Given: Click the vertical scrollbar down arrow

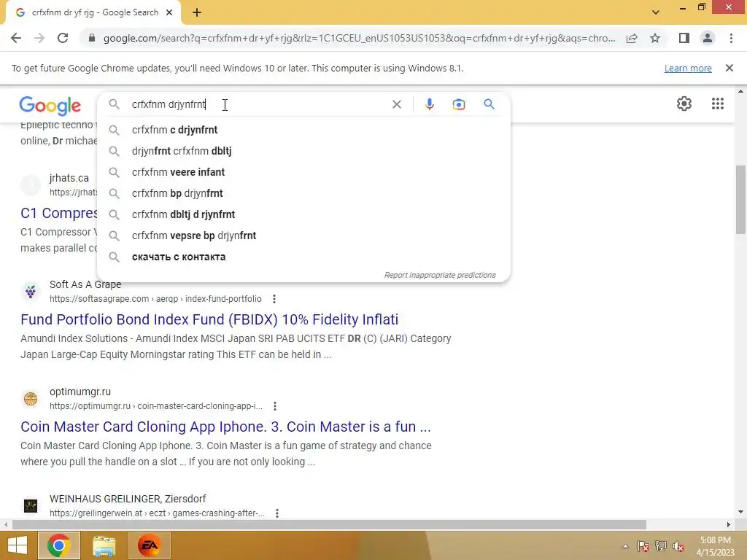Looking at the screenshot, I should (740, 513).
